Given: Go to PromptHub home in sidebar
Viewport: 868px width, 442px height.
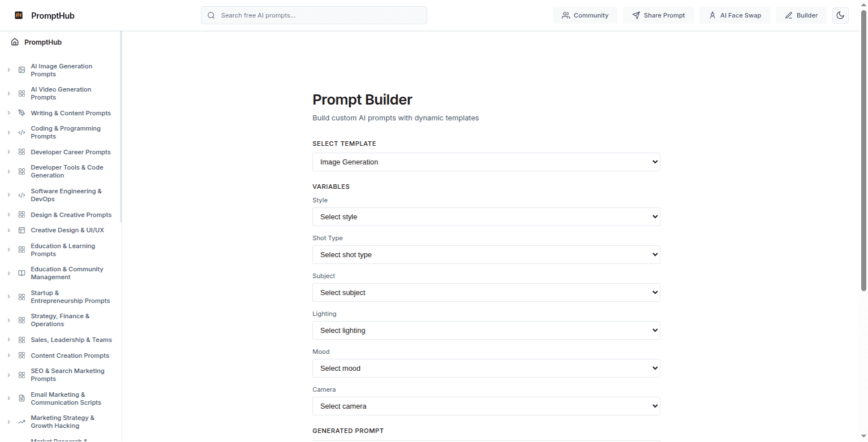Looking at the screenshot, I should [43, 42].
